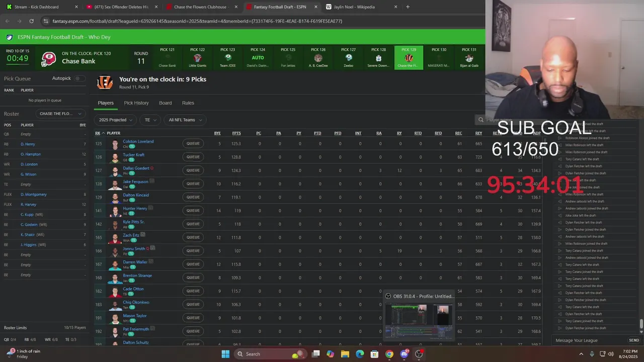Click the Bengals team logo beside clock message

click(105, 83)
